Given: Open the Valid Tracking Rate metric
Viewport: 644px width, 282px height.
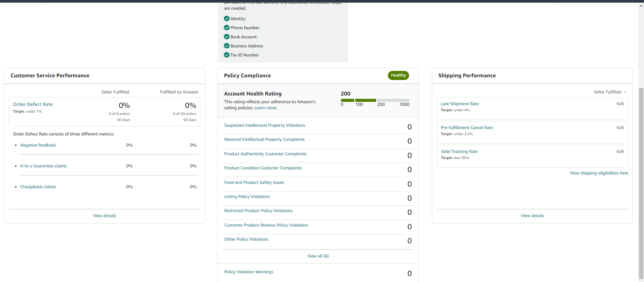Looking at the screenshot, I should tap(459, 151).
